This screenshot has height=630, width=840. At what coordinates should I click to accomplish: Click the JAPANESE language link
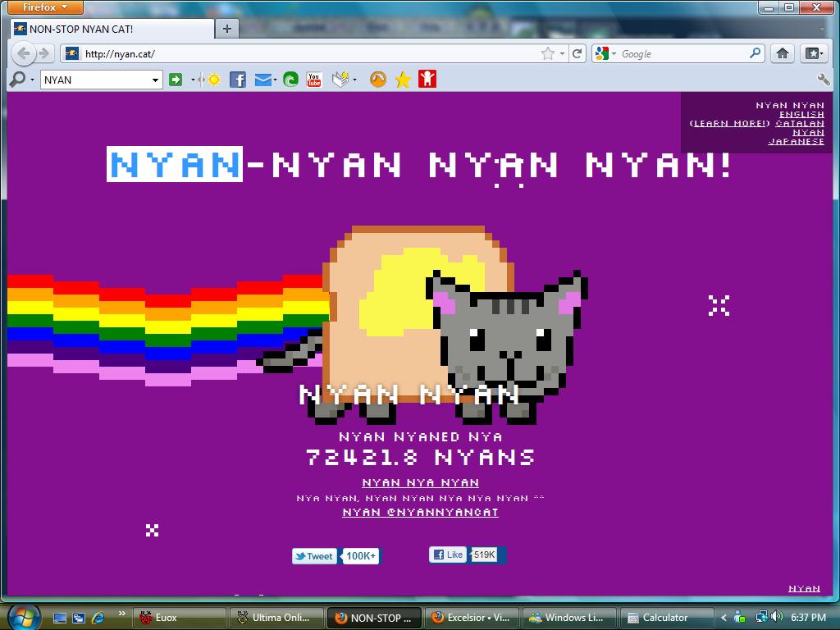(x=796, y=141)
